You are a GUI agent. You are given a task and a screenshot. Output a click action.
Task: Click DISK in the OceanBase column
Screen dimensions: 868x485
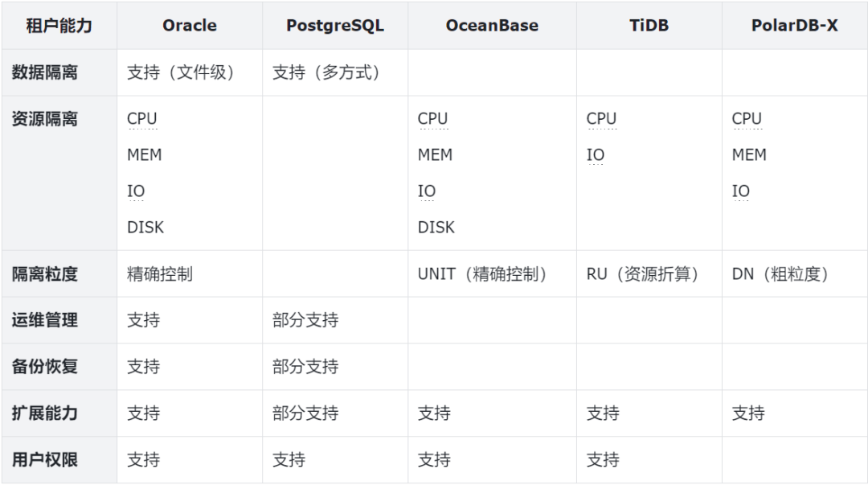(x=436, y=228)
